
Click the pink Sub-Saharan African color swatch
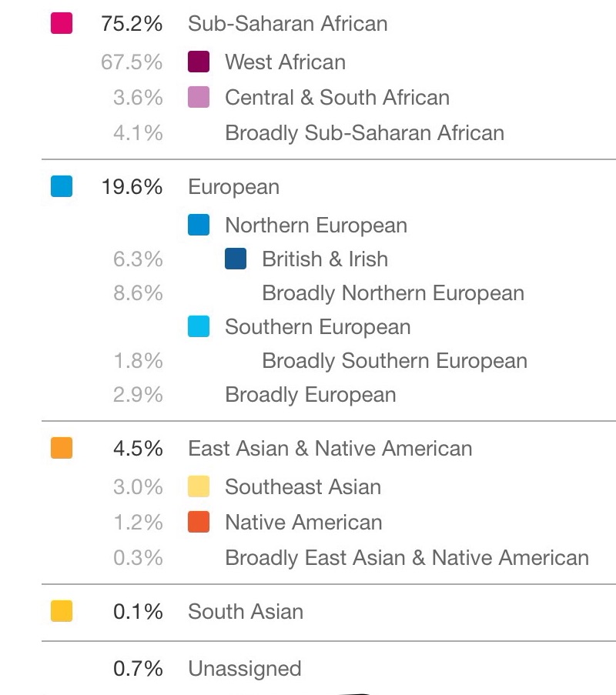[62, 24]
